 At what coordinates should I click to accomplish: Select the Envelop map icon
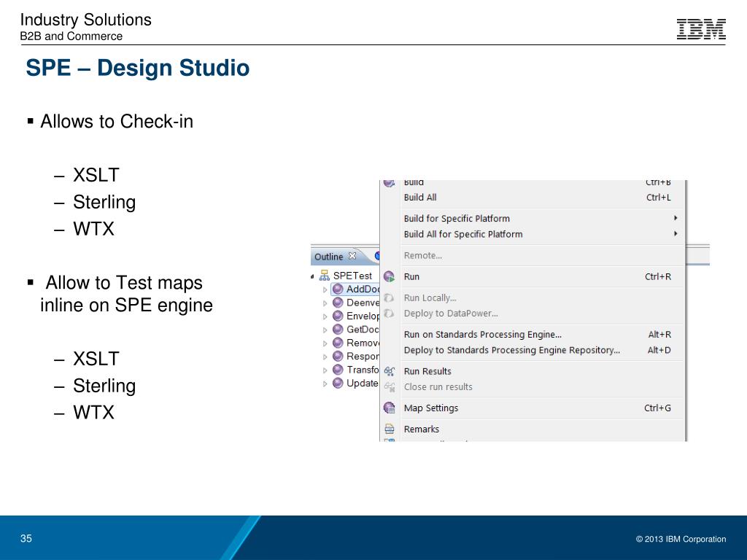338,316
